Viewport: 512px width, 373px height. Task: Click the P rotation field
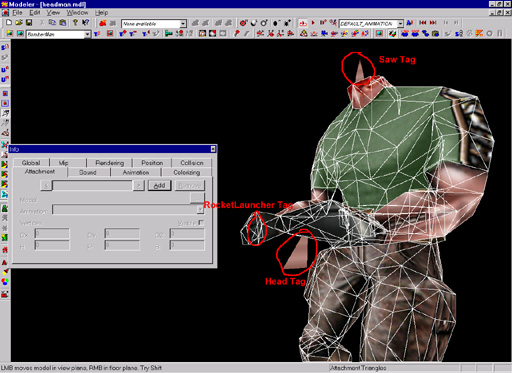[122, 246]
